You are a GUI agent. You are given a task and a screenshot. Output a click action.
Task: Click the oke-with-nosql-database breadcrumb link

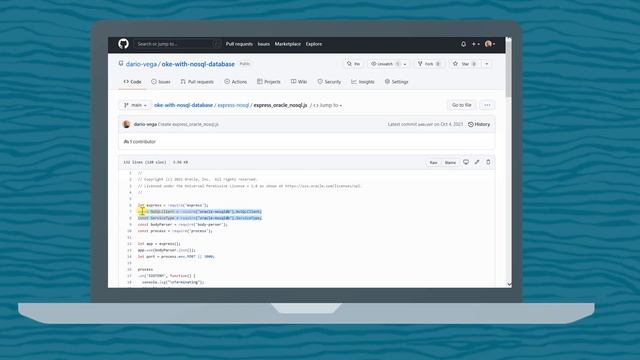click(x=183, y=105)
